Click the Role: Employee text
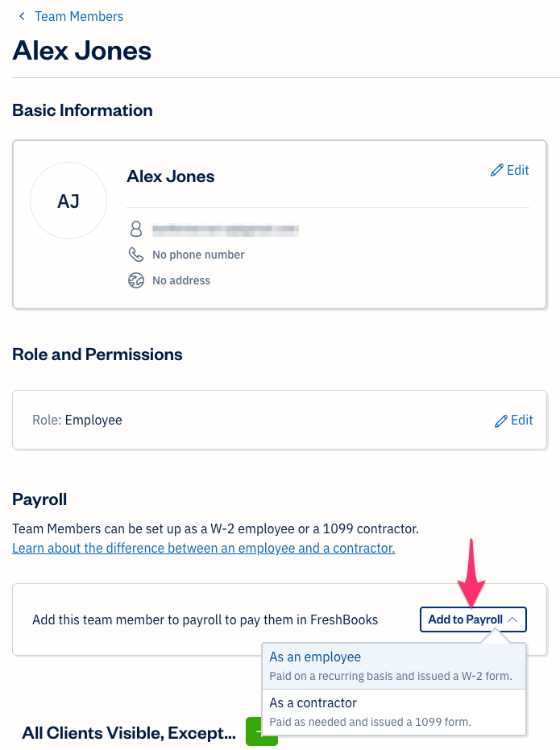Image resolution: width=560 pixels, height=750 pixels. 77,420
